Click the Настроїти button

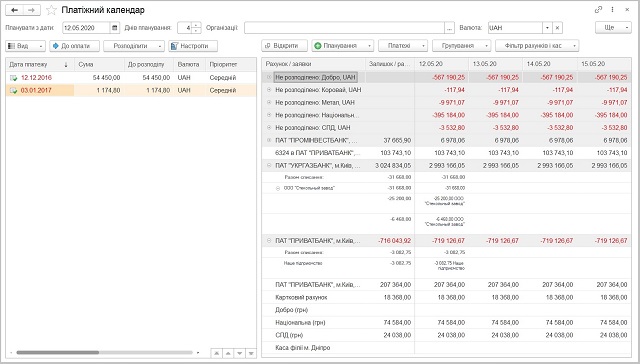tap(193, 46)
